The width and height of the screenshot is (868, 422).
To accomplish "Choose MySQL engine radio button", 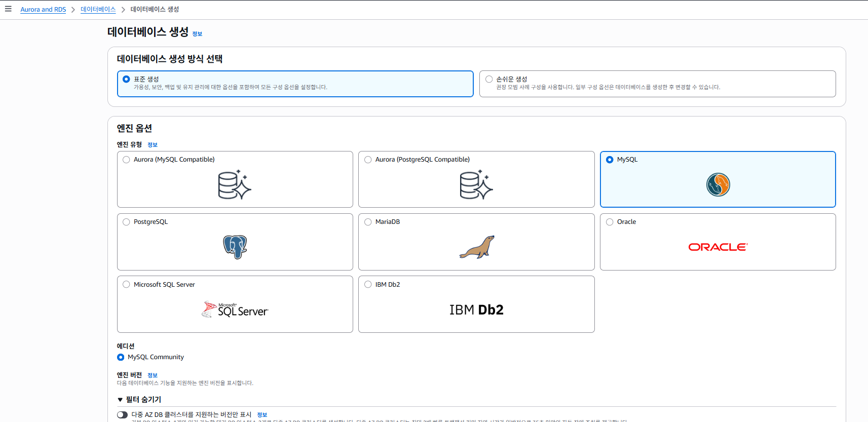I will pyautogui.click(x=610, y=160).
